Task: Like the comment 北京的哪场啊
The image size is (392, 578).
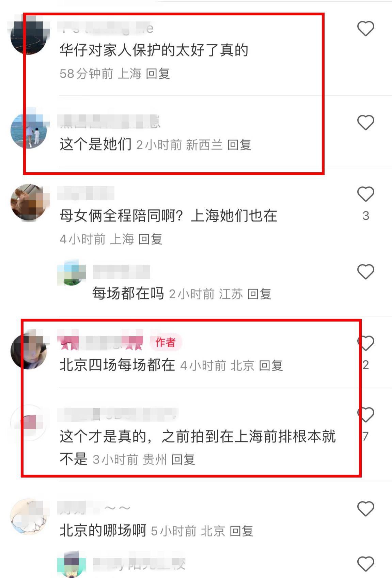Action: tap(365, 509)
